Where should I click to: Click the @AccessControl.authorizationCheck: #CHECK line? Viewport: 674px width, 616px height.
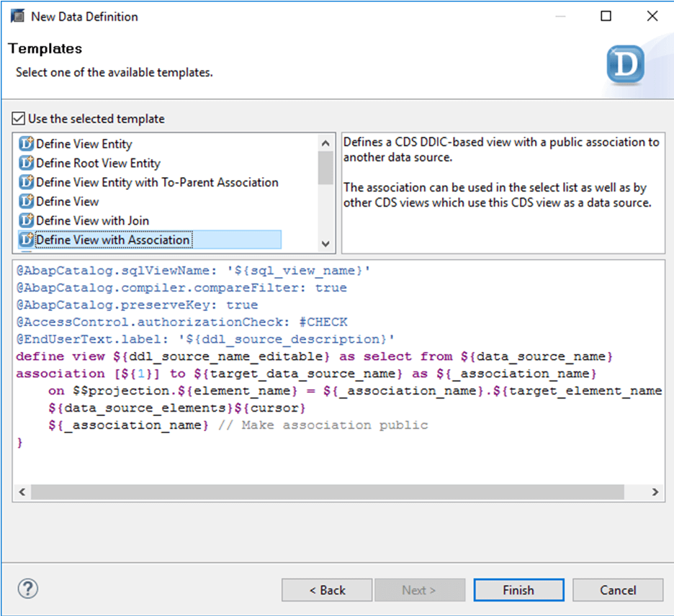point(182,322)
